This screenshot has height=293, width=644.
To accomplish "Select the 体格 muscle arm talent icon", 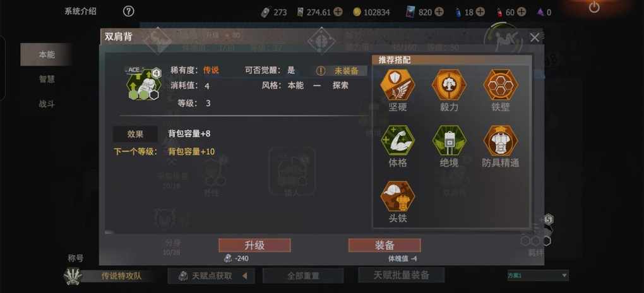I will (397, 141).
